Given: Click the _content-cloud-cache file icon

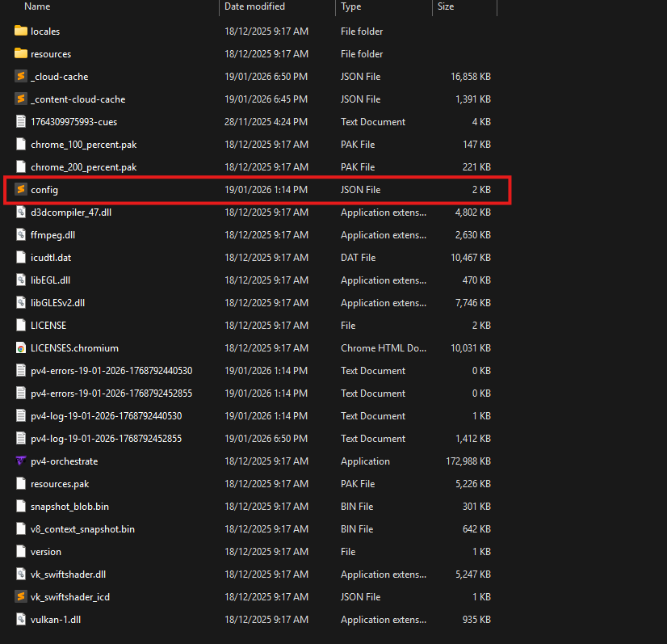Looking at the screenshot, I should [21, 99].
